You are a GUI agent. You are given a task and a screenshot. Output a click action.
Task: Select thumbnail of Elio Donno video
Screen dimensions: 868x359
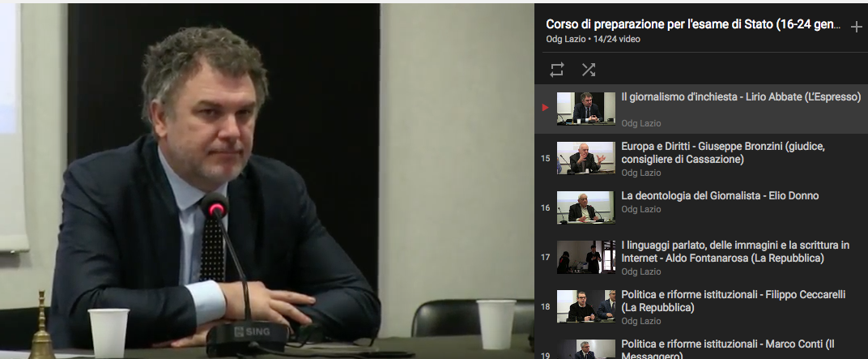[585, 207]
